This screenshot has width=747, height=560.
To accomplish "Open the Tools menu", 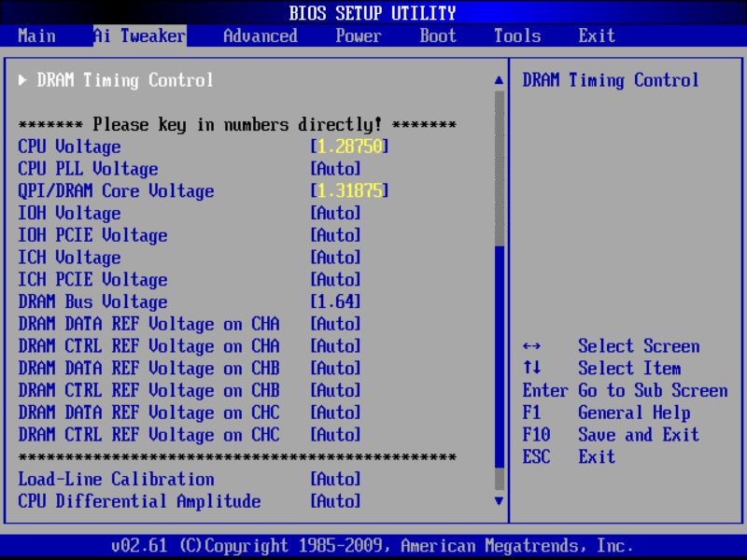I will [517, 35].
